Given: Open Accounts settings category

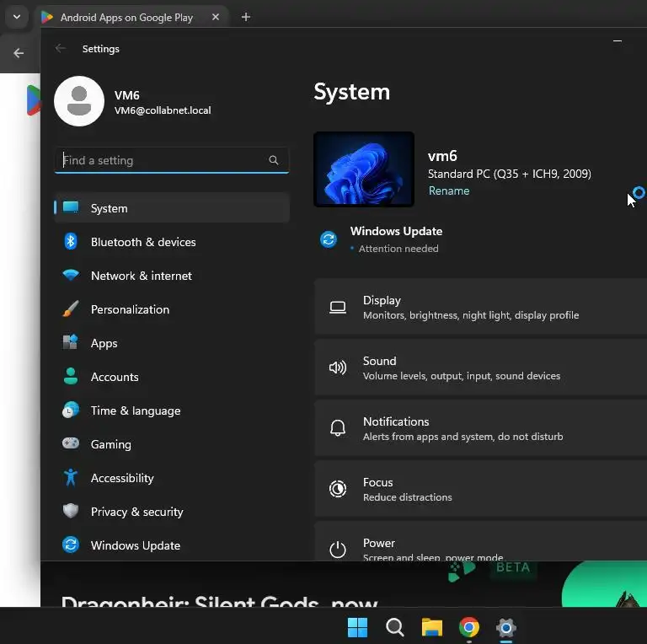Looking at the screenshot, I should pos(172,377).
